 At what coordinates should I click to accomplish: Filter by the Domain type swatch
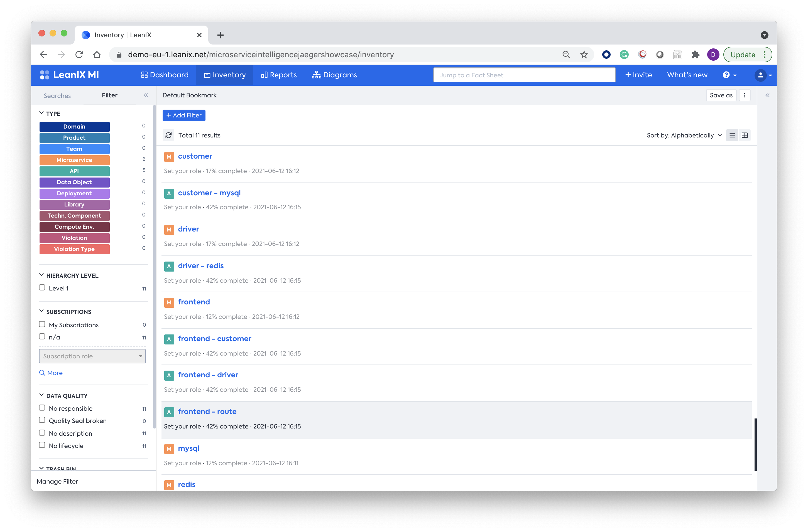tap(74, 127)
